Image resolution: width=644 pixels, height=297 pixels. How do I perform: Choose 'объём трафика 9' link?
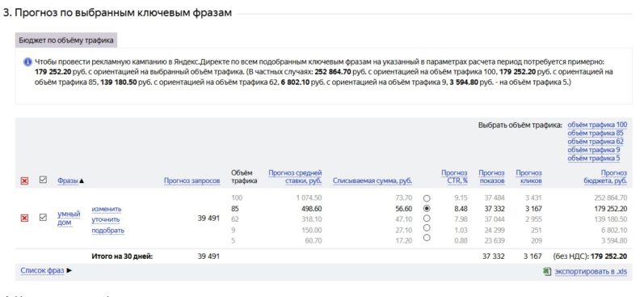click(x=594, y=150)
